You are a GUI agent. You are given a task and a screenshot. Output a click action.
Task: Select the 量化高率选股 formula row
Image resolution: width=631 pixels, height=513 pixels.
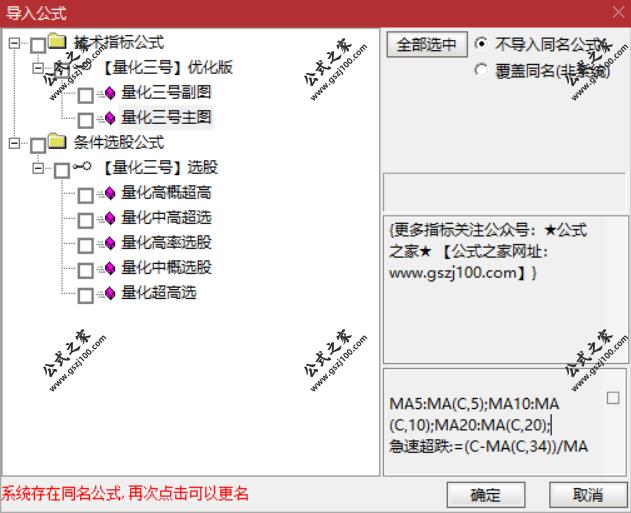pyautogui.click(x=166, y=242)
